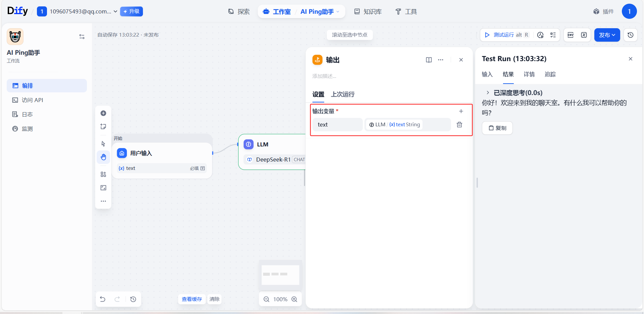Viewport: 644px width, 314px height.
Task: Click the canvas minimap thumbnail
Action: click(x=280, y=274)
